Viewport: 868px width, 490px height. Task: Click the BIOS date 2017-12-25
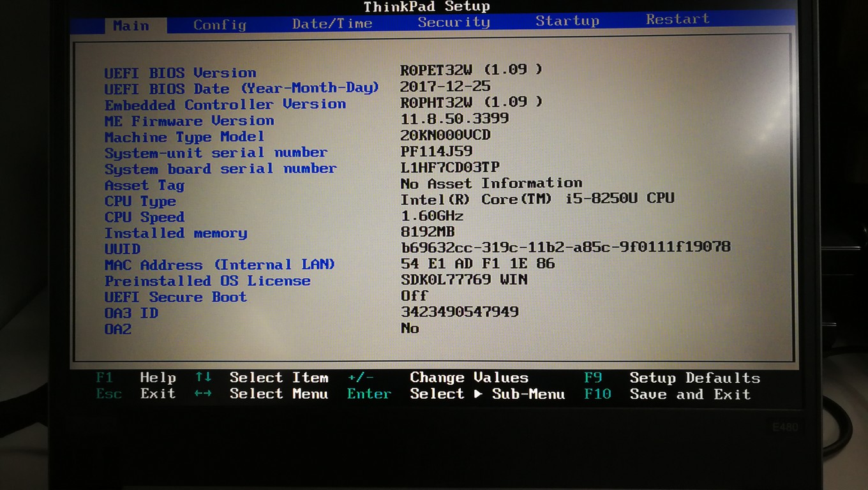point(445,86)
